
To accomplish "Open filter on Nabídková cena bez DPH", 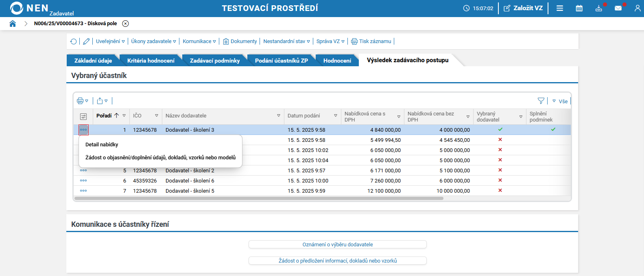I will 468,117.
